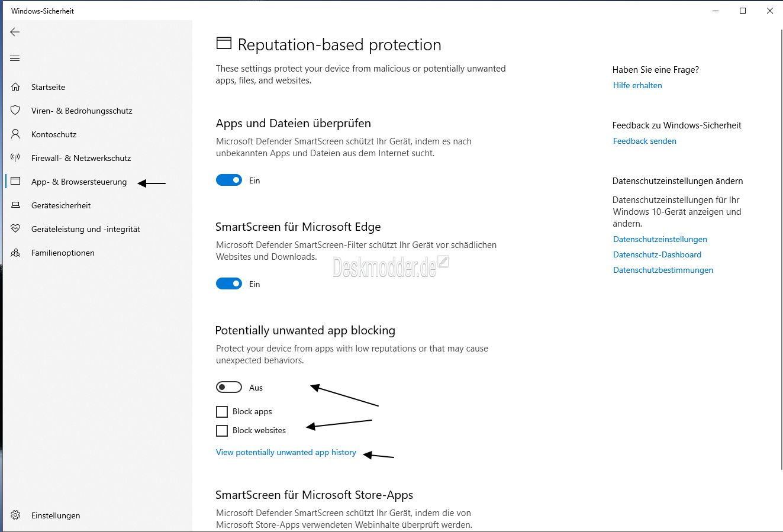Click the person icon for Kontoschutz
The height and width of the screenshot is (532, 783).
click(15, 134)
